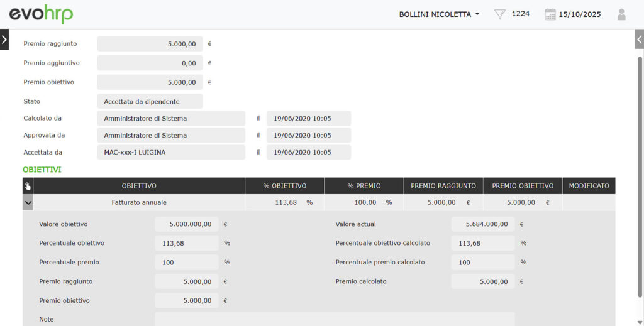
Task: Expand the right side panel arrow
Action: pos(639,39)
